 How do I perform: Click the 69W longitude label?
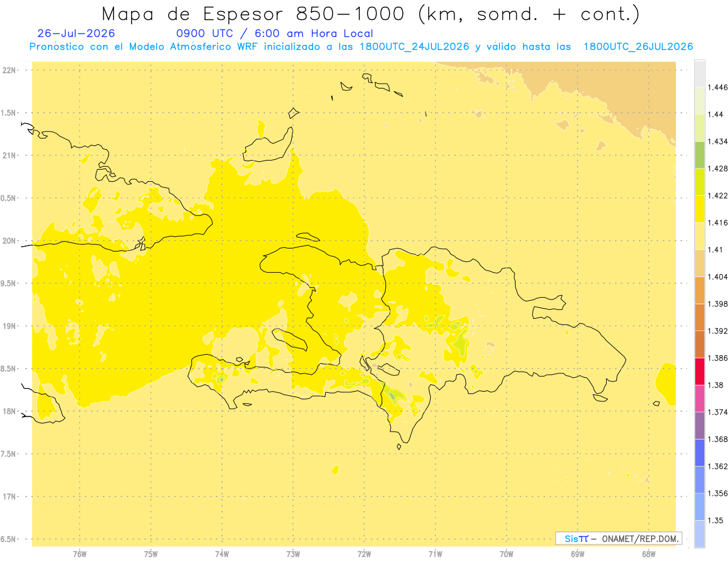click(x=578, y=554)
